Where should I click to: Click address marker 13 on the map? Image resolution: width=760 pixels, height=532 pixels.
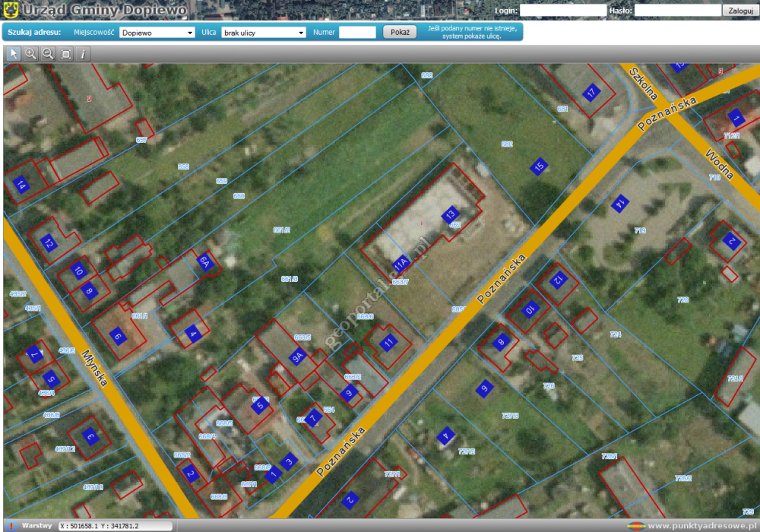[450, 214]
